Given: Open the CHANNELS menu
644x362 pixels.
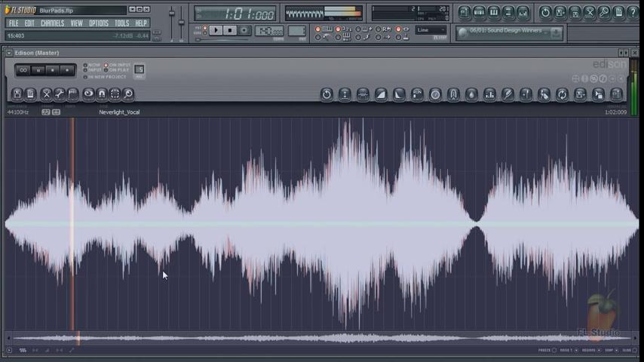Looking at the screenshot, I should (x=52, y=23).
